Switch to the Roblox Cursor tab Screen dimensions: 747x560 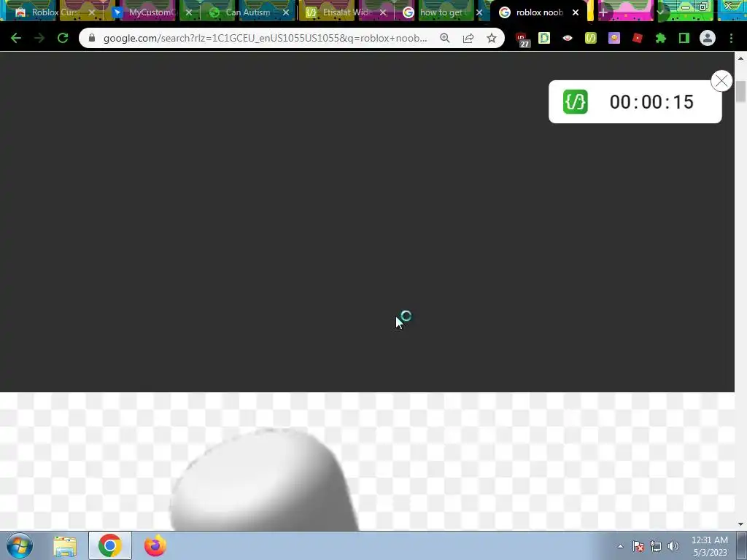pos(54,12)
